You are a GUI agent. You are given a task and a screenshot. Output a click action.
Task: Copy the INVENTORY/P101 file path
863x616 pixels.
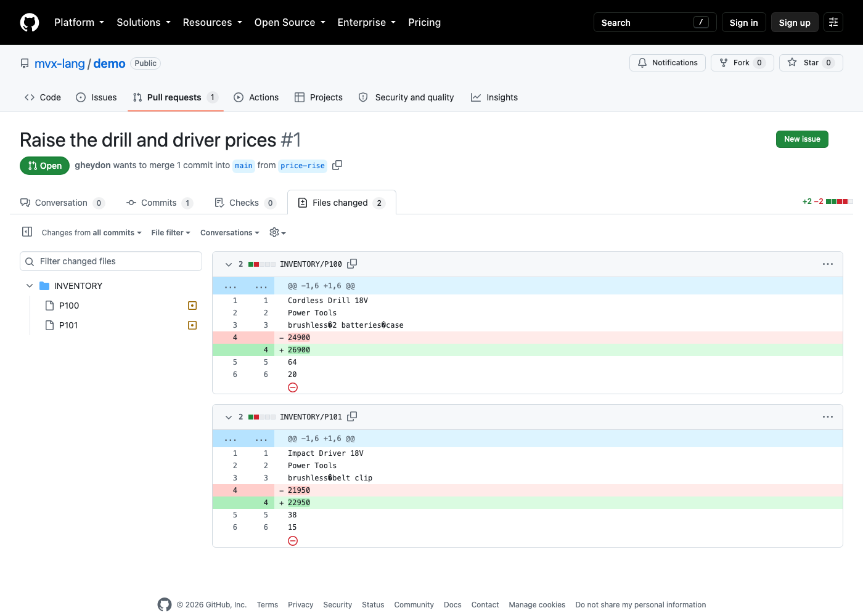click(352, 416)
